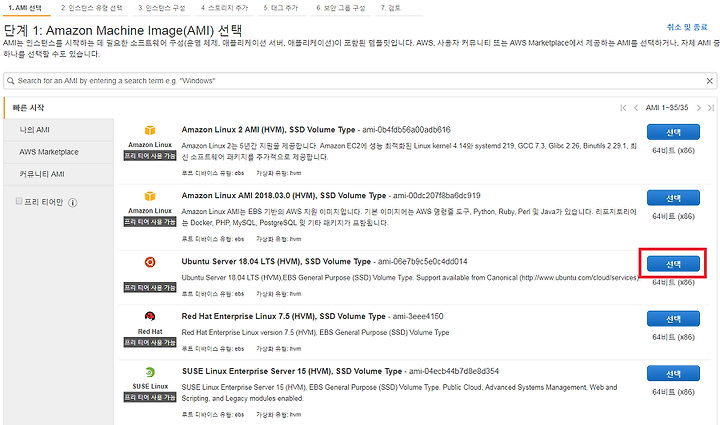Click Amazon Linux 2 AMI (HVM) title
The image size is (720, 425).
[268, 130]
